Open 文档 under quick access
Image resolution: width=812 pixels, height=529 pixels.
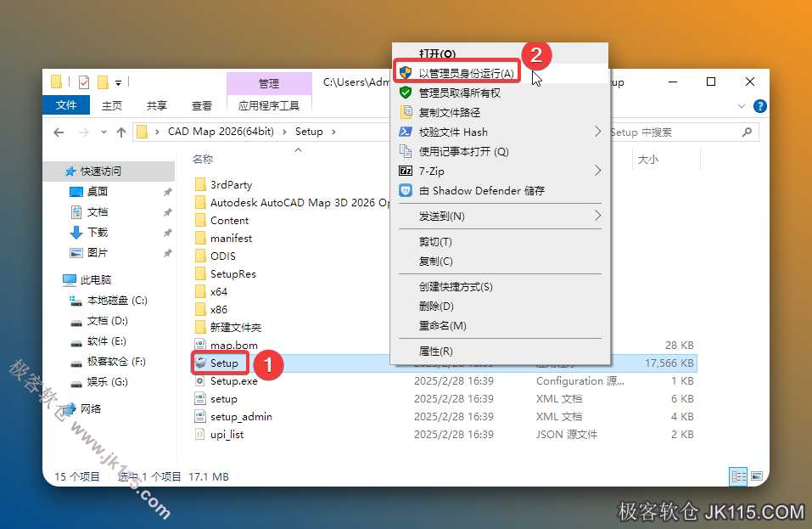point(97,212)
